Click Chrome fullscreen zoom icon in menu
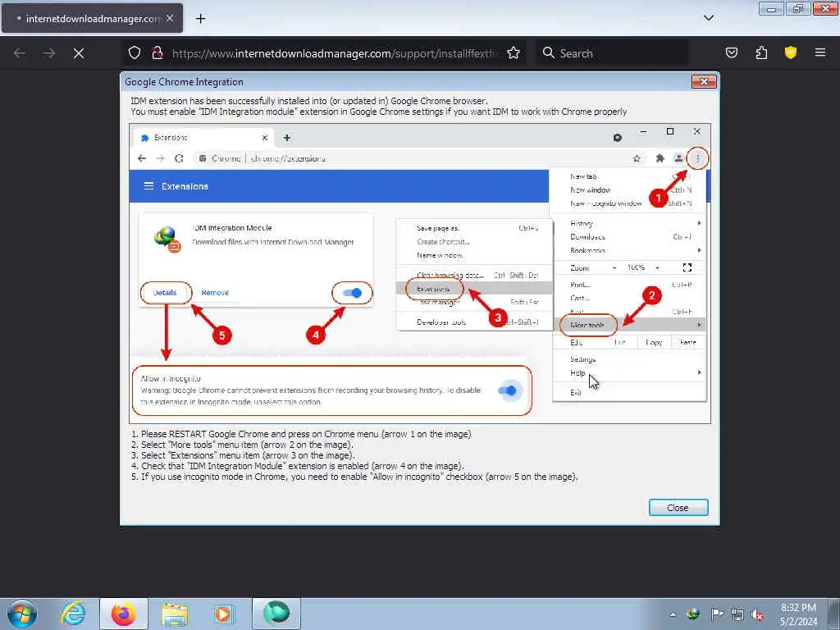Screen dimensions: 840x630 687,267
